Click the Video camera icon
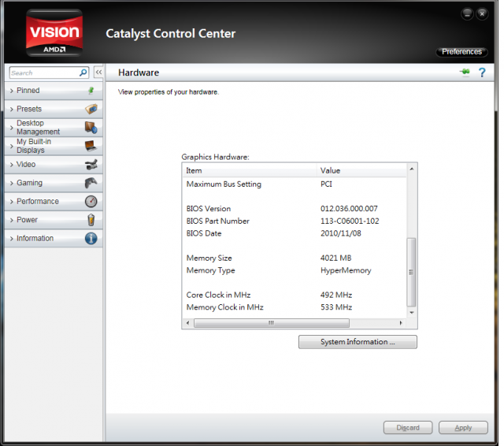 click(x=91, y=165)
